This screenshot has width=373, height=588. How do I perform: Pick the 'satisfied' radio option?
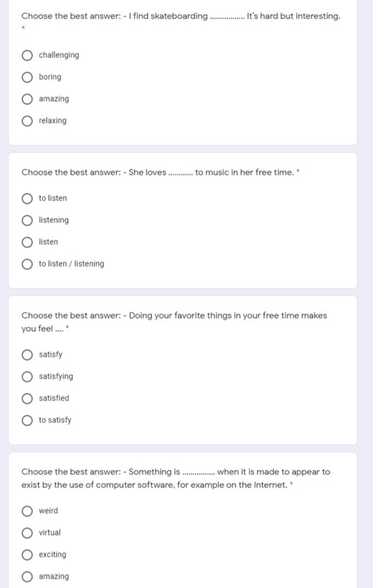click(x=27, y=399)
